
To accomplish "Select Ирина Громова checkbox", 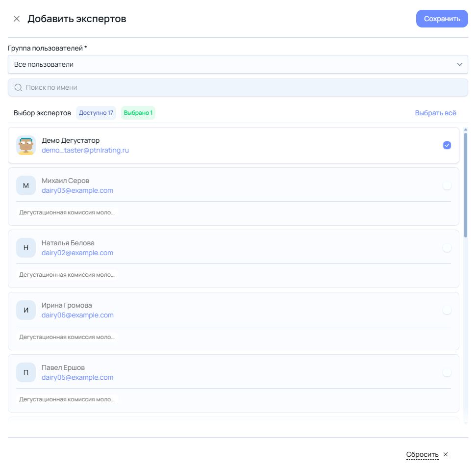I will (447, 310).
